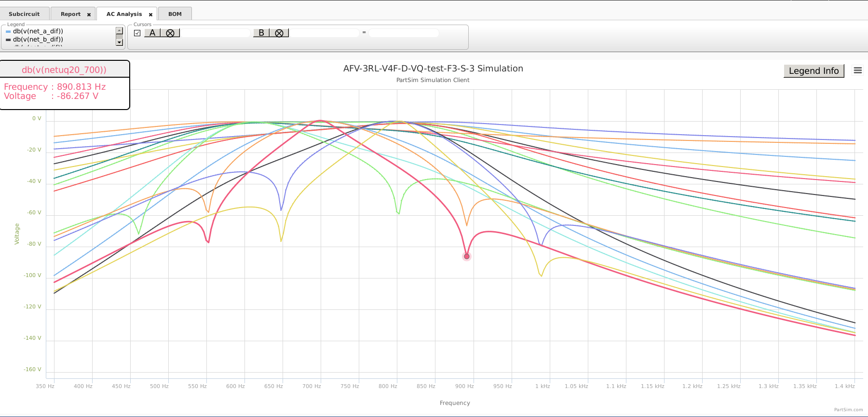This screenshot has height=417, width=868.
Task: Click blue color swatch for net_a_dif
Action: pos(8,31)
